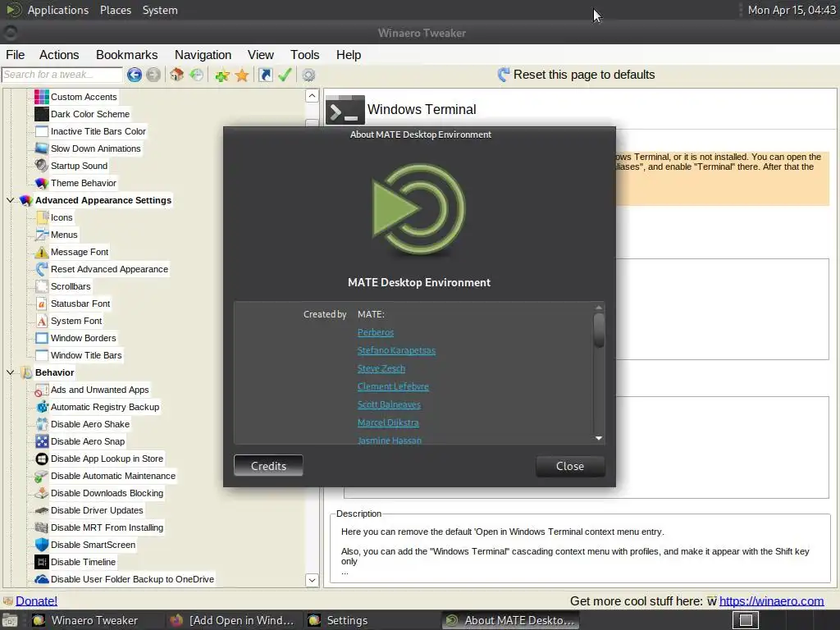Click the Custom Accents colorful icon
This screenshot has width=840, height=630.
click(x=41, y=97)
